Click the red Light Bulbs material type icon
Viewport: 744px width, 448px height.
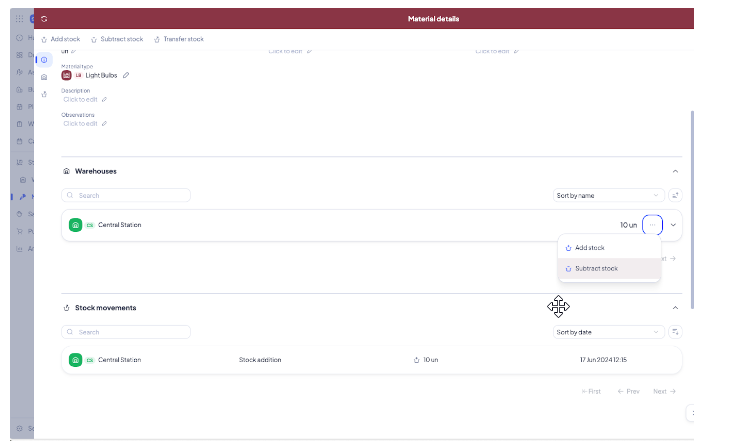click(66, 75)
